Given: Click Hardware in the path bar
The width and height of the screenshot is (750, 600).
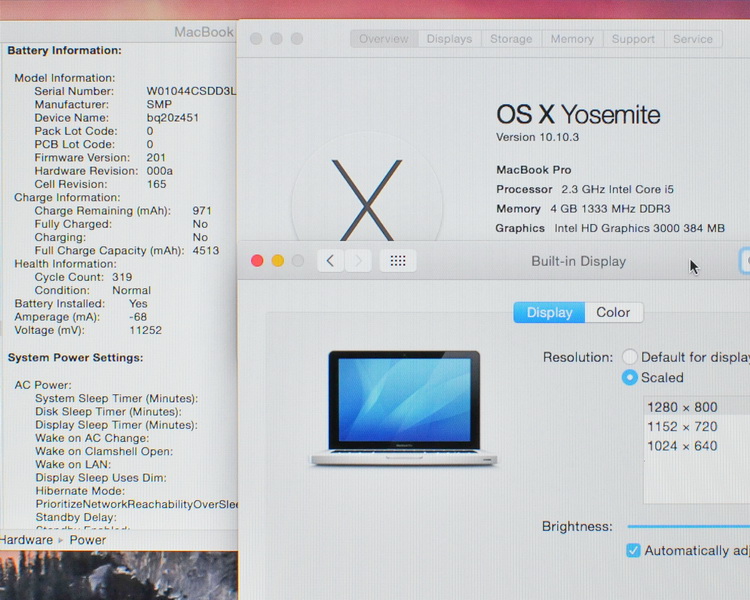Looking at the screenshot, I should coord(26,540).
